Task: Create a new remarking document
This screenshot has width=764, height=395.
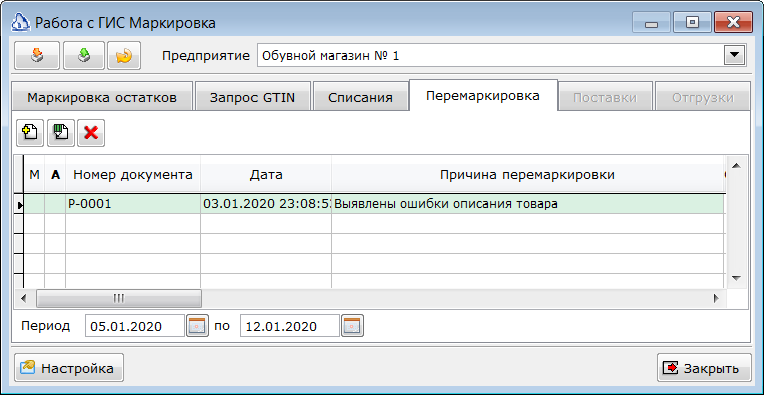Action: click(30, 133)
